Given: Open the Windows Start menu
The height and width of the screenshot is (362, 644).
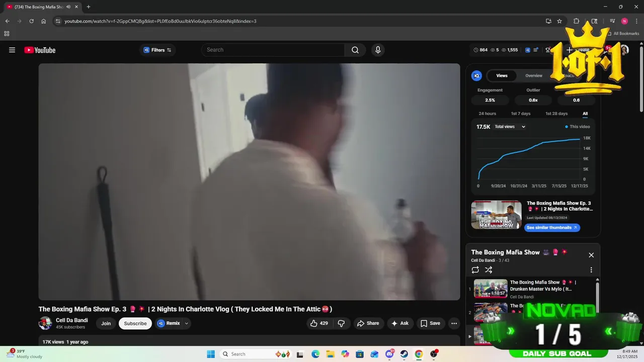Looking at the screenshot, I should pyautogui.click(x=211, y=354).
